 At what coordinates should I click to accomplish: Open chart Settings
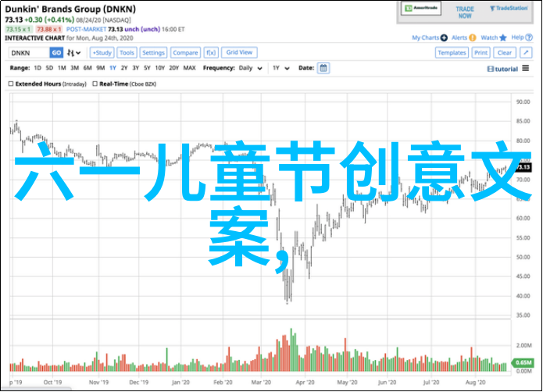tap(153, 53)
